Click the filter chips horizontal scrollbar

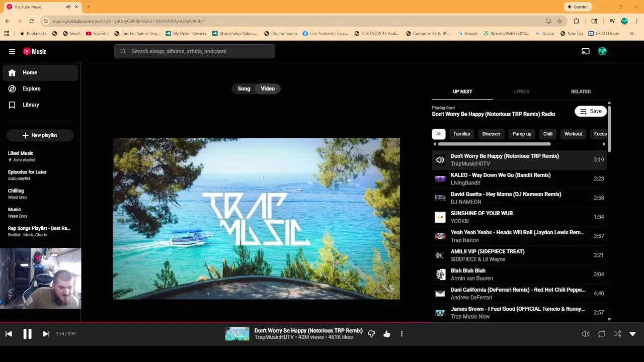tap(494, 144)
